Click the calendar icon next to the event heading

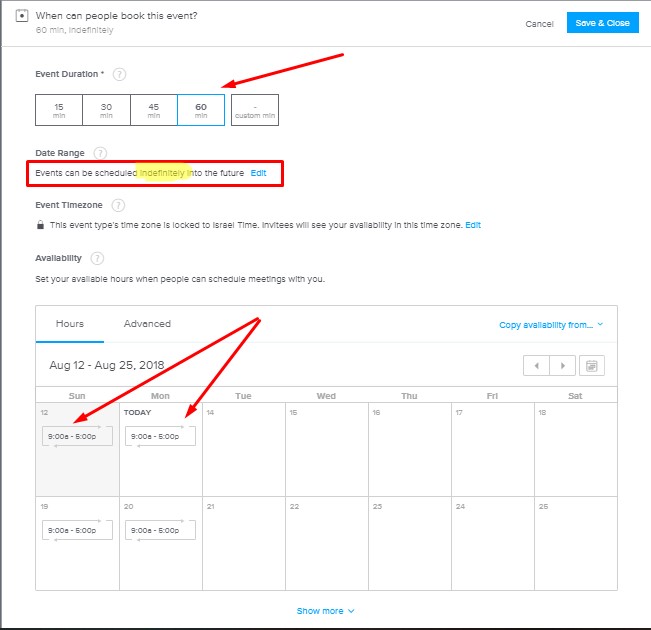22,16
